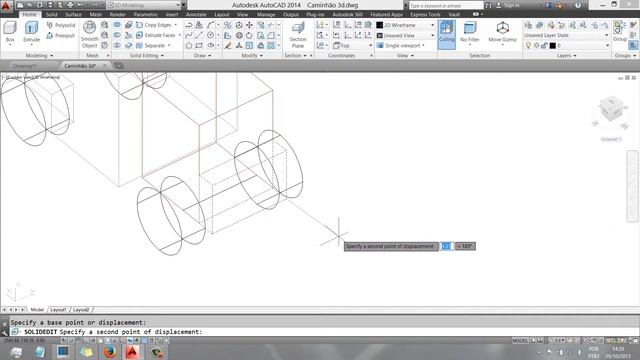Switch to the Drawing1 document tab
Screen dimensions: 640x360
tap(25, 66)
